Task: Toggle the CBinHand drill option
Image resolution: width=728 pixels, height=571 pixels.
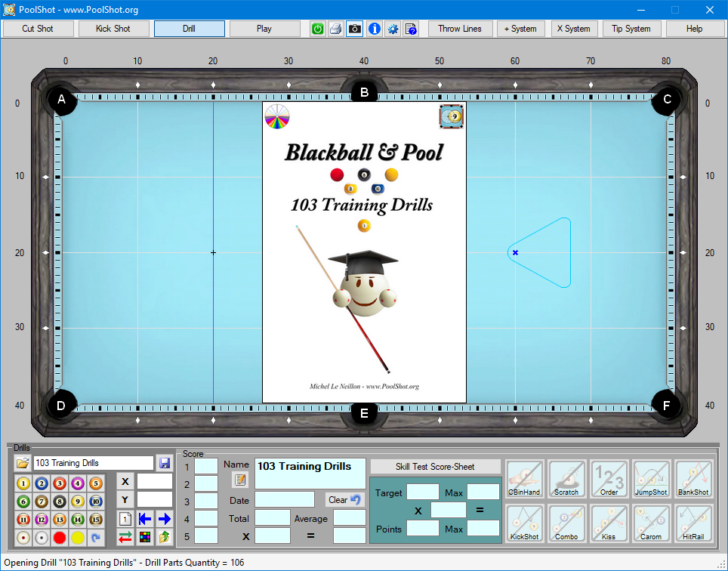Action: tap(524, 479)
